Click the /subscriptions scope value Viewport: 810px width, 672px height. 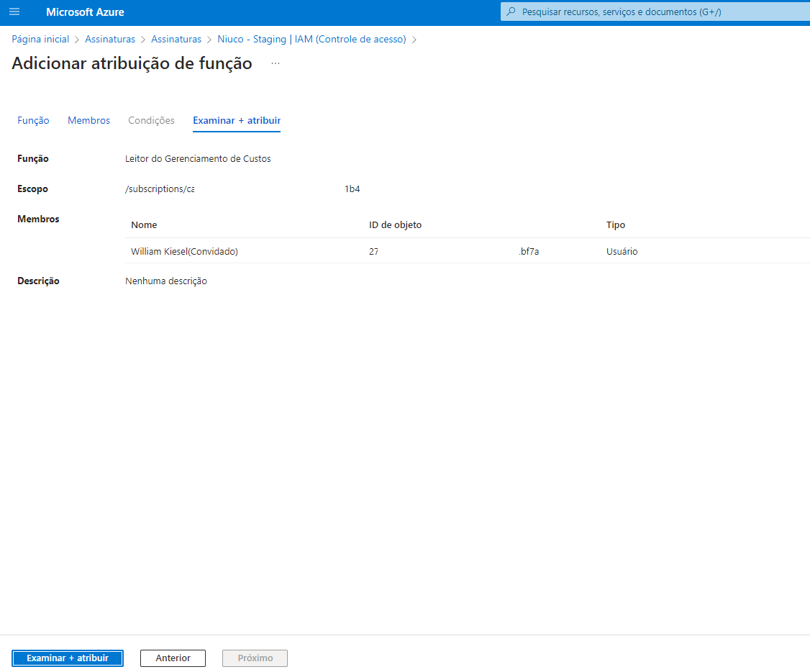(x=242, y=189)
